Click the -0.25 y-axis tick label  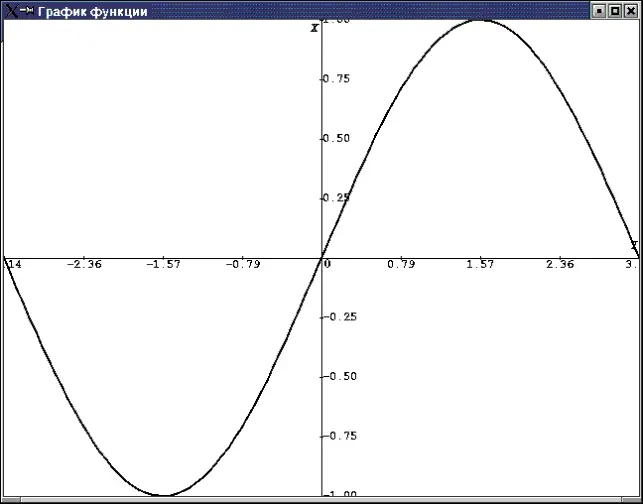[x=341, y=316]
